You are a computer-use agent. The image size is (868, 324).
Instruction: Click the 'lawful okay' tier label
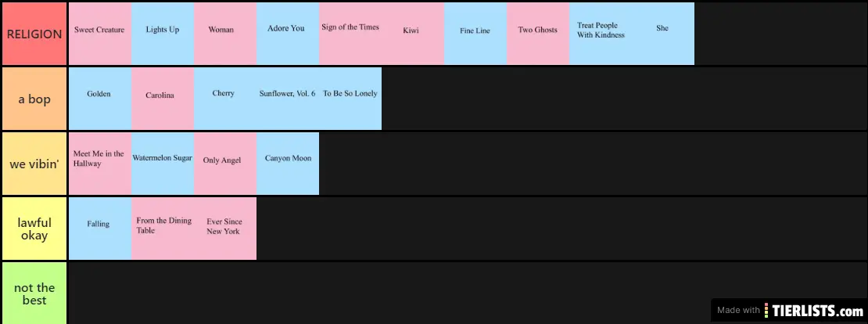coord(34,229)
